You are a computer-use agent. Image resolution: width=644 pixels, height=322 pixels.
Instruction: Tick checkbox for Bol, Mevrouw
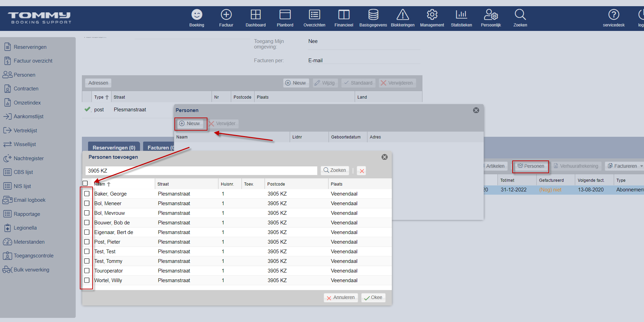click(x=87, y=213)
